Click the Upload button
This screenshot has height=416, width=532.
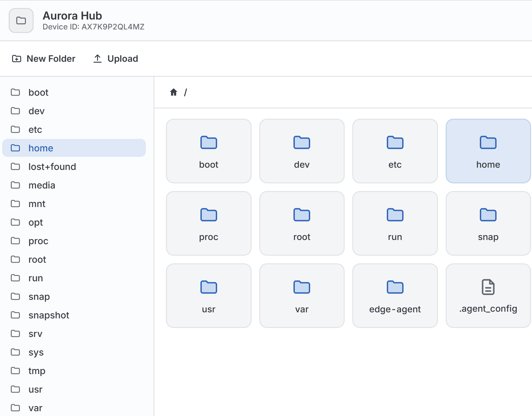116,59
